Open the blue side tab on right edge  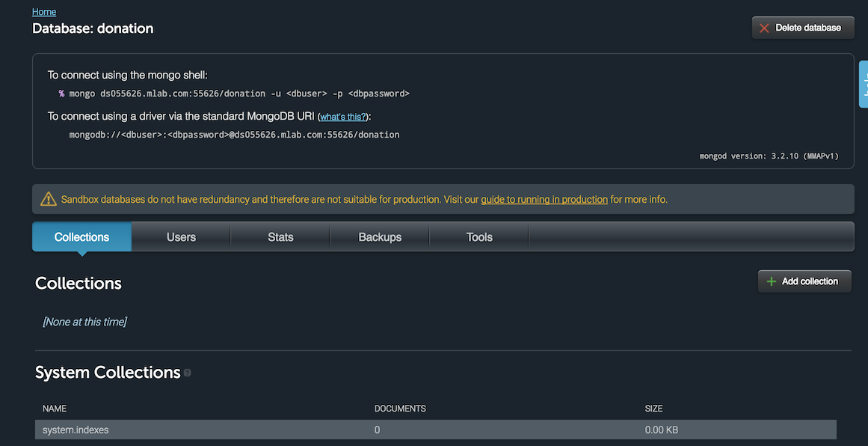click(x=864, y=84)
